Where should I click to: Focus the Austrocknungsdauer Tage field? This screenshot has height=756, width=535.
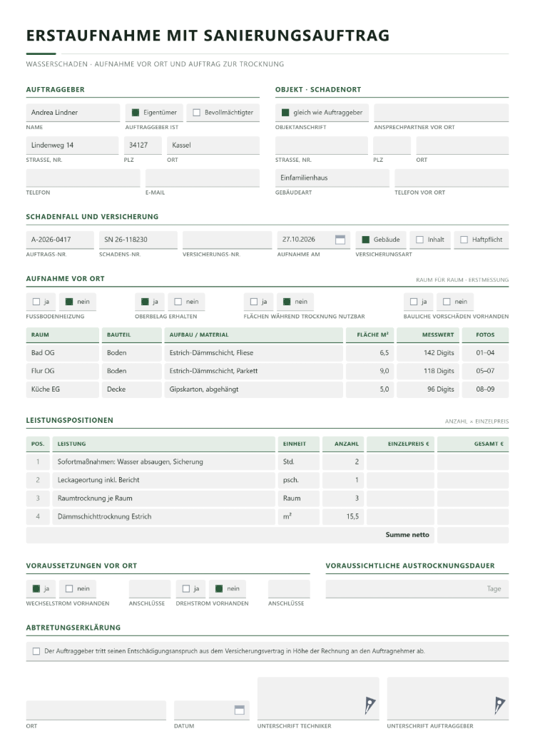click(417, 588)
